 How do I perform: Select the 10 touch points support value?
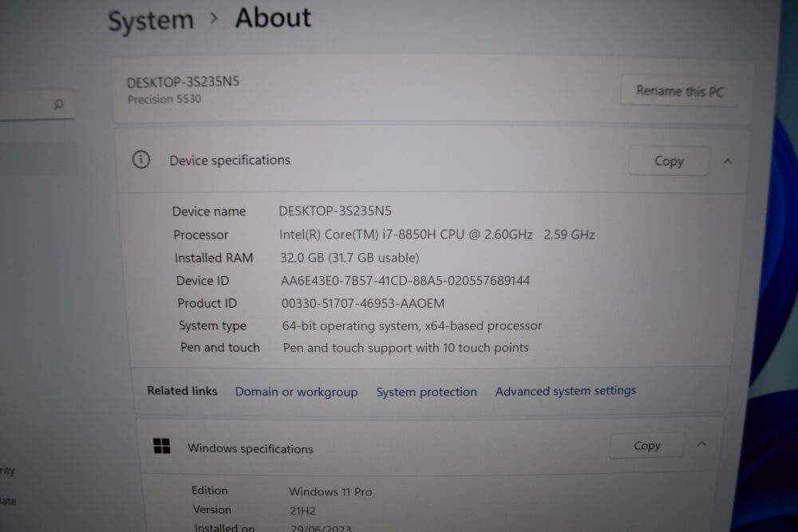coord(405,348)
